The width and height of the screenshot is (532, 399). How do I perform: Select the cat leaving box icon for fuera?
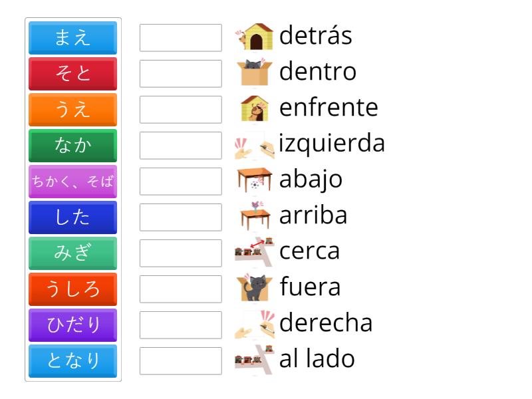pyautogui.click(x=258, y=287)
